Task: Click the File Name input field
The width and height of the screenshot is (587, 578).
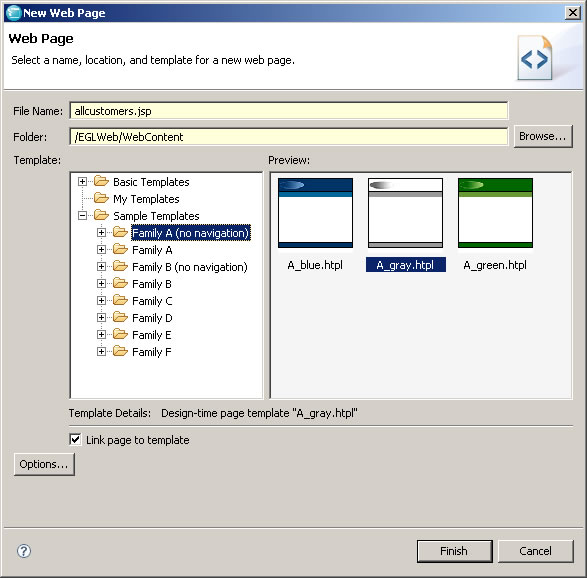Action: pyautogui.click(x=289, y=111)
